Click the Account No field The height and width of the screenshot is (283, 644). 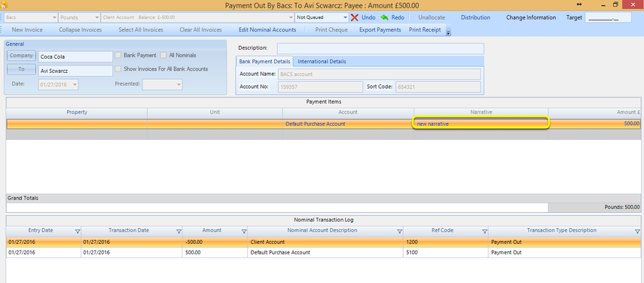click(x=320, y=87)
